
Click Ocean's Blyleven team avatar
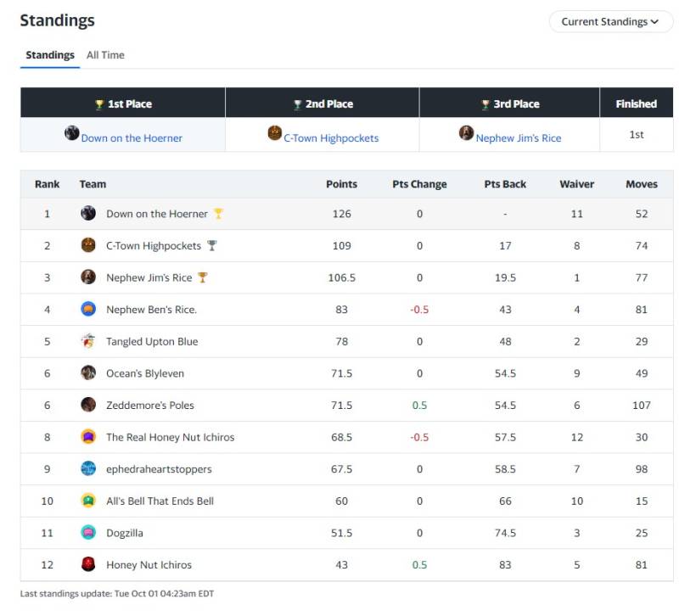88,372
